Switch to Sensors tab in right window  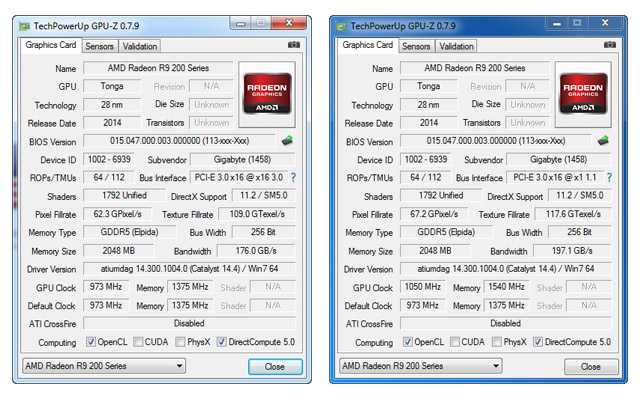[x=416, y=46]
